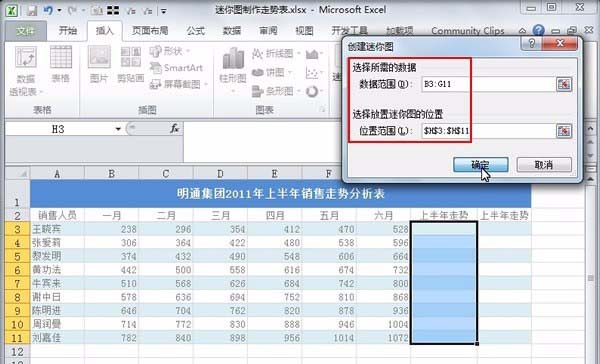Switch to the Page Layout tab
Viewport: 600px width, 364px height.
pyautogui.click(x=150, y=31)
